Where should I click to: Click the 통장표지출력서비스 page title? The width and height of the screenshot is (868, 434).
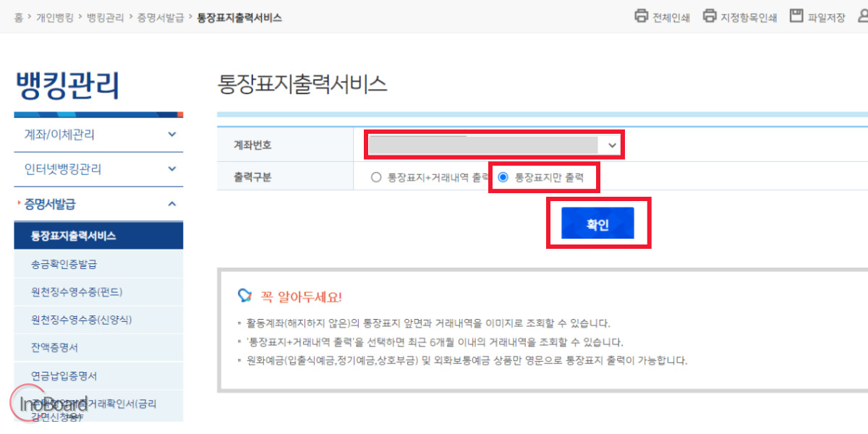coord(302,84)
